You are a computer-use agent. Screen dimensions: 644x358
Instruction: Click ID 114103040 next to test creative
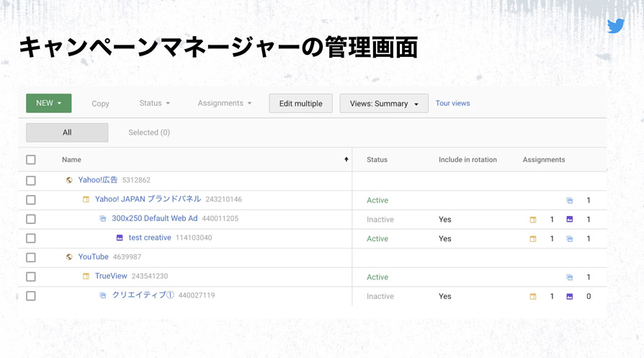coord(194,238)
